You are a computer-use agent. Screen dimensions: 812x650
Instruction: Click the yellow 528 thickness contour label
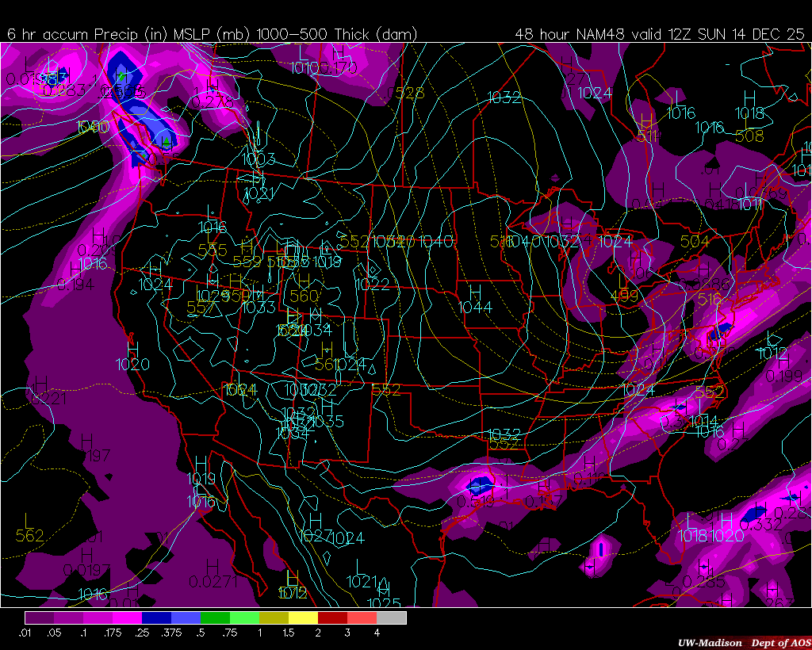(409, 93)
